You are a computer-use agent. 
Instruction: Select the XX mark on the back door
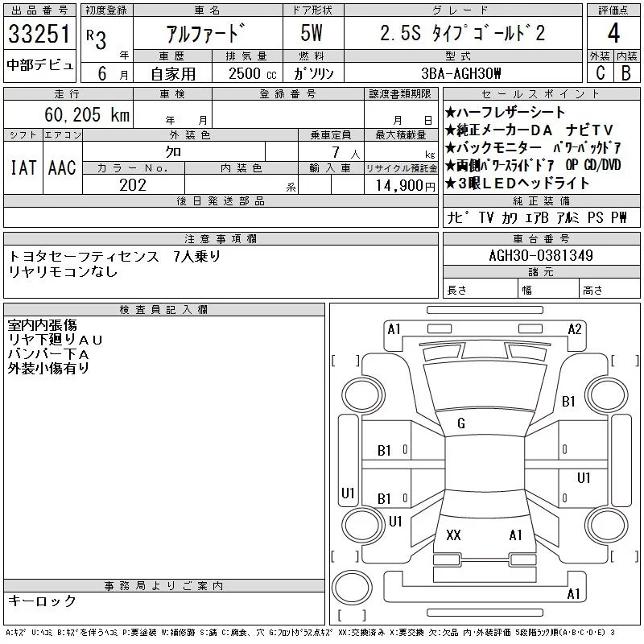point(453,535)
